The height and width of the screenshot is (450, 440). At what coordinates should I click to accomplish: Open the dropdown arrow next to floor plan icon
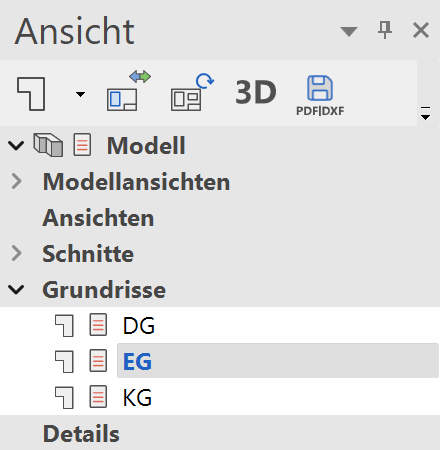pos(80,94)
